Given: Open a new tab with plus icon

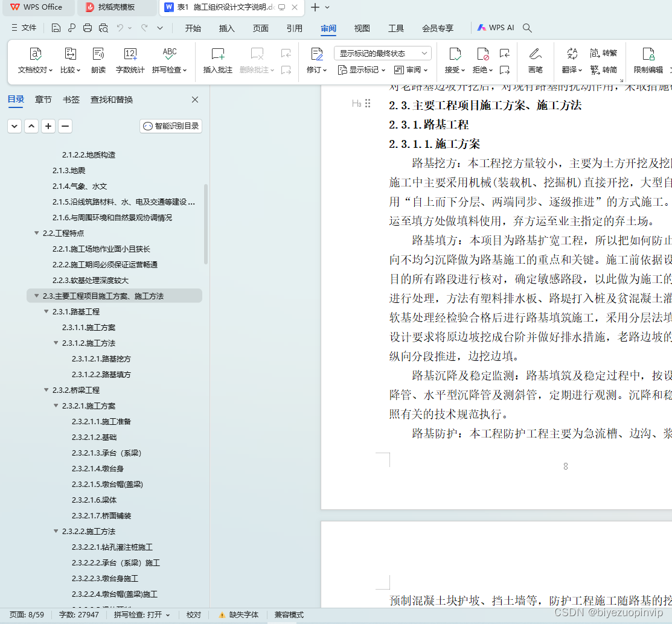Looking at the screenshot, I should click(315, 7).
